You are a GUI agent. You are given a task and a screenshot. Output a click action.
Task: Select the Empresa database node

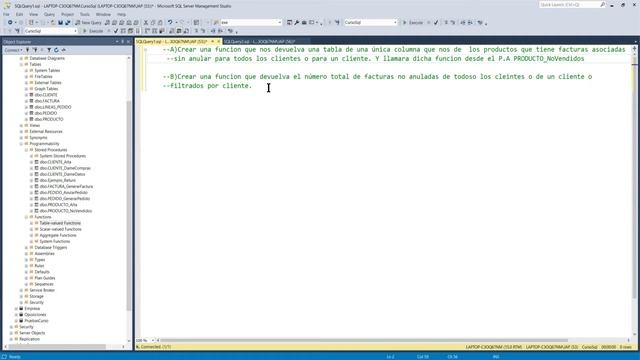coord(32,309)
